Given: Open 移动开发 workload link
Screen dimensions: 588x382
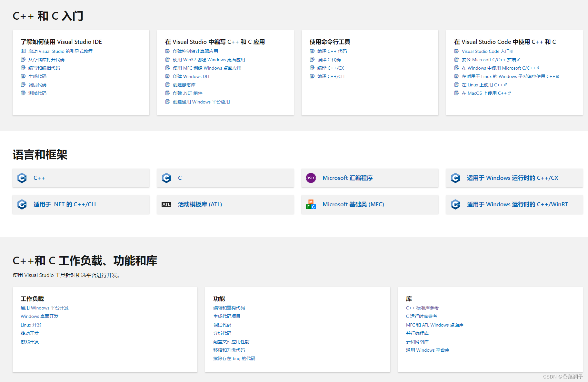Looking at the screenshot, I should pyautogui.click(x=30, y=333).
